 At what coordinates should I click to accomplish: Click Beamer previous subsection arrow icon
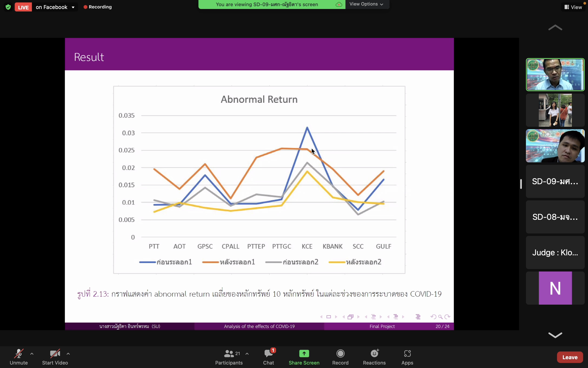click(366, 317)
